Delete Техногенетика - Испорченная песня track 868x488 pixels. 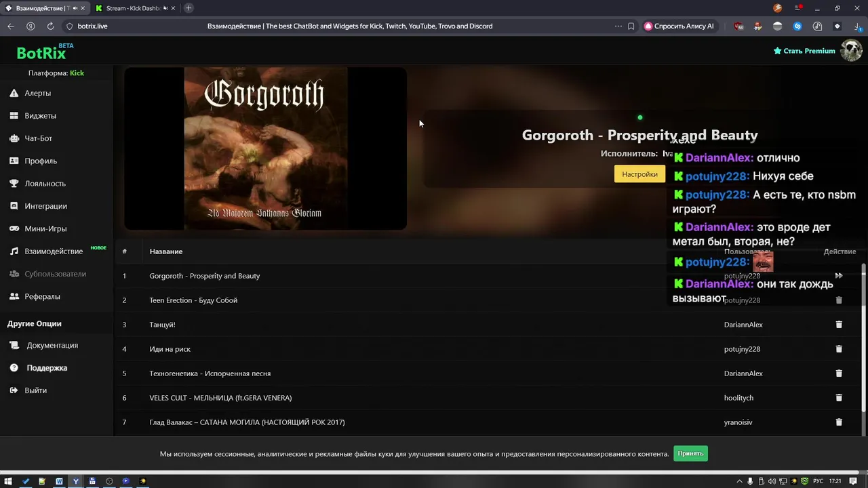pyautogui.click(x=839, y=373)
